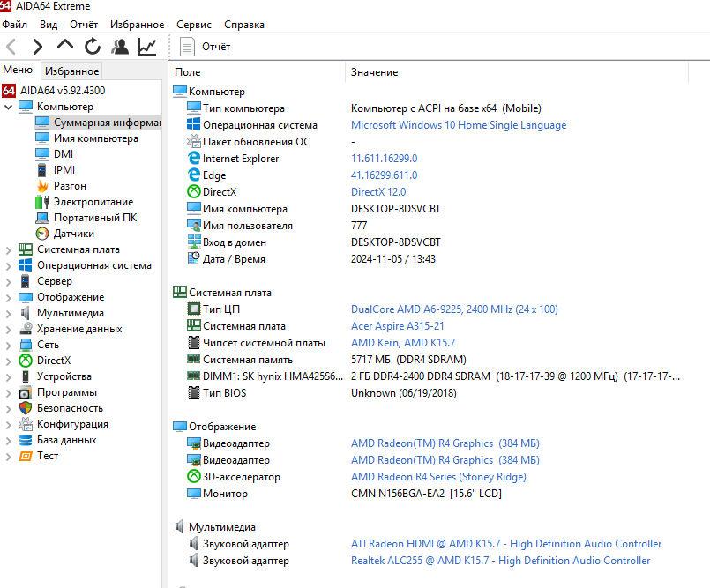Click the Устройства tree icon
710x588 pixels.
(x=26, y=376)
